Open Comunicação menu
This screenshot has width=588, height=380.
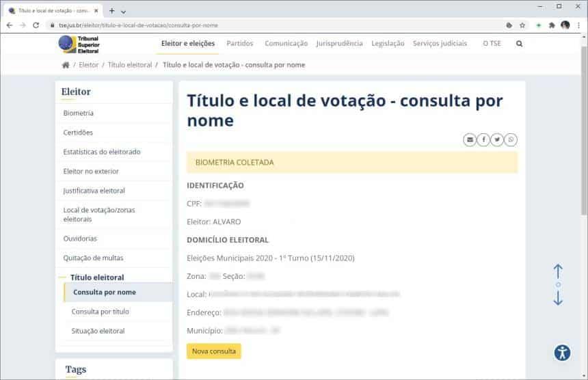click(286, 44)
